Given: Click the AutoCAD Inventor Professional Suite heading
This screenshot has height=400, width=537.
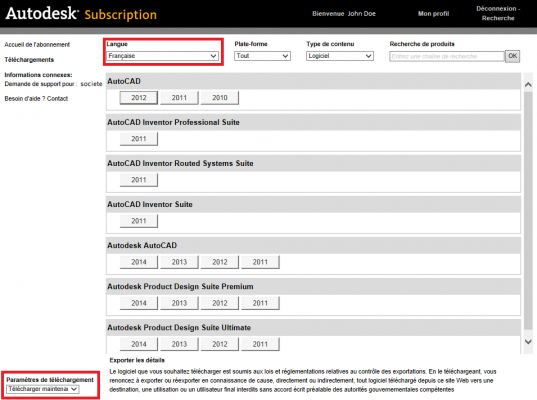Looking at the screenshot, I should (x=173, y=123).
